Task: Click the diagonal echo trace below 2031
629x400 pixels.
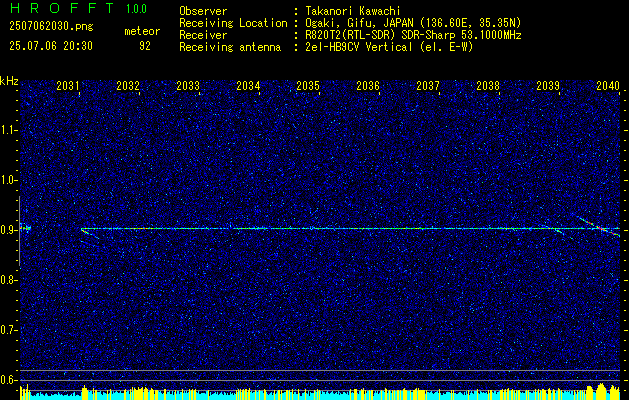Action: click(x=90, y=234)
